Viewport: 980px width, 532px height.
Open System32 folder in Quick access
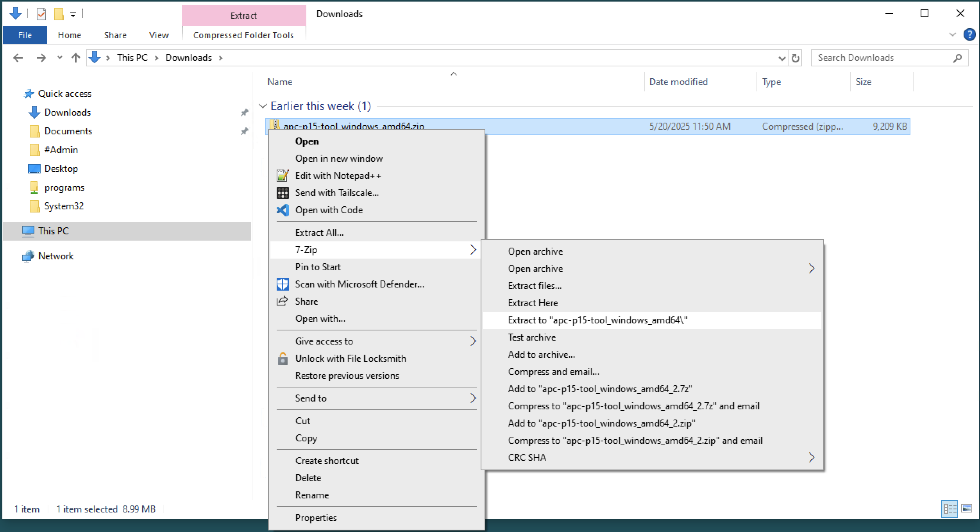coord(64,206)
